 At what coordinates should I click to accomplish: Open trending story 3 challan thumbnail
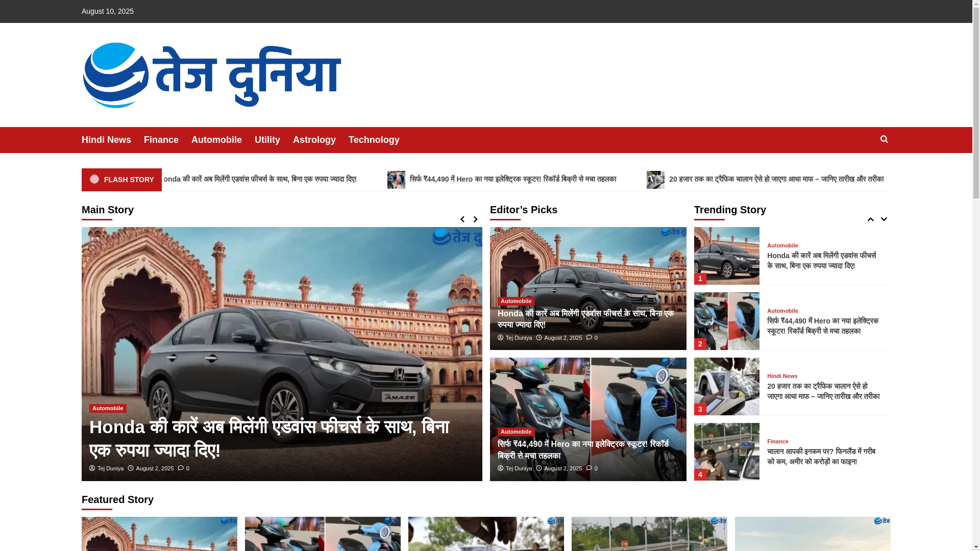click(x=727, y=386)
